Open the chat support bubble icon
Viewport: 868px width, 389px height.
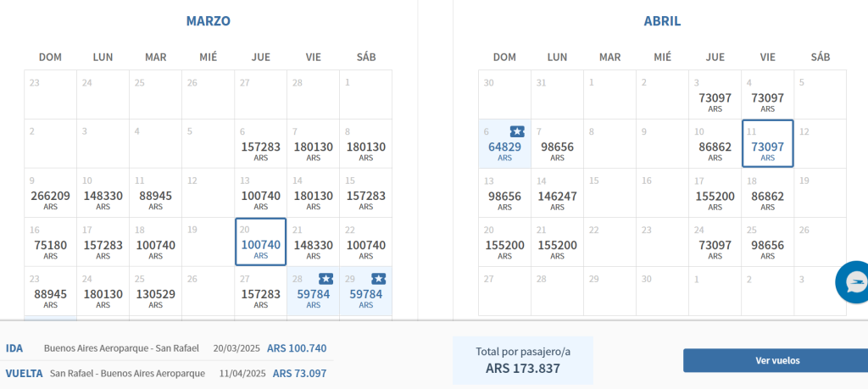click(854, 283)
